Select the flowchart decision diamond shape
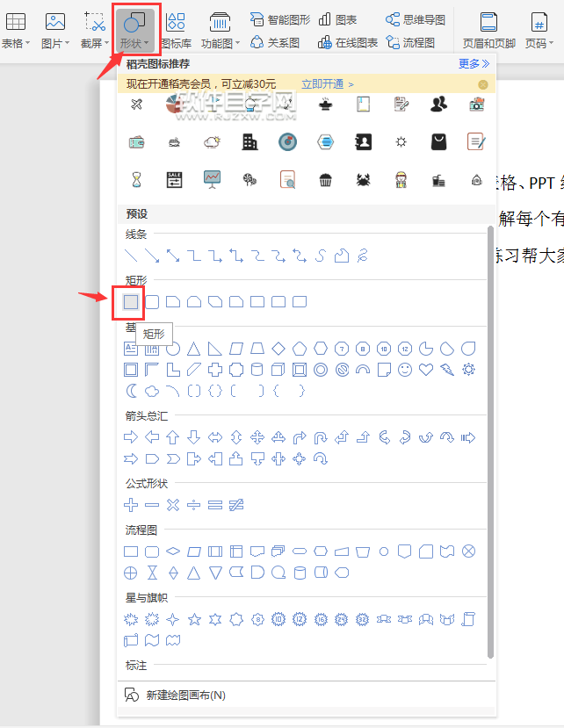 pyautogui.click(x=173, y=551)
